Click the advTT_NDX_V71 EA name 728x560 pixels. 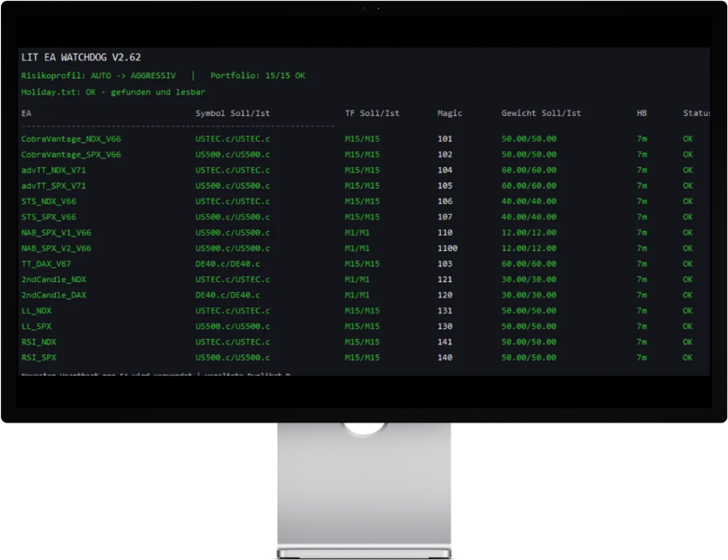pos(53,171)
